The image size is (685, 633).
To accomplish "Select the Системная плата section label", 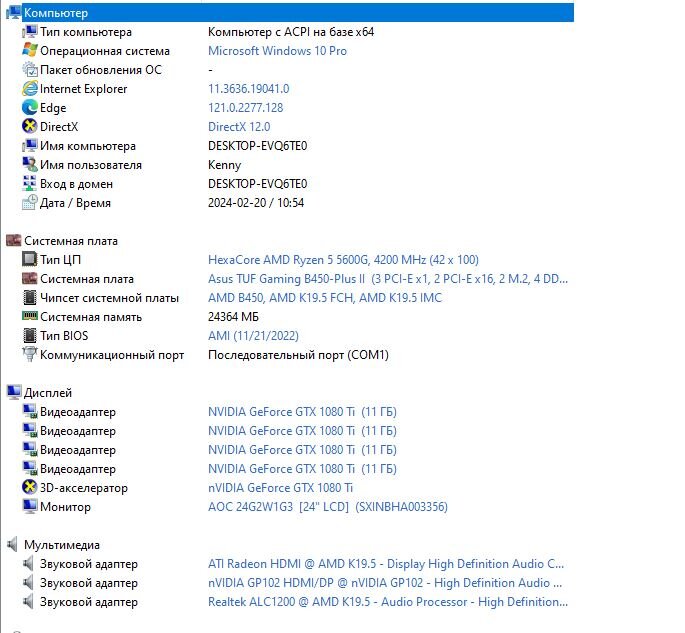I will [x=71, y=241].
